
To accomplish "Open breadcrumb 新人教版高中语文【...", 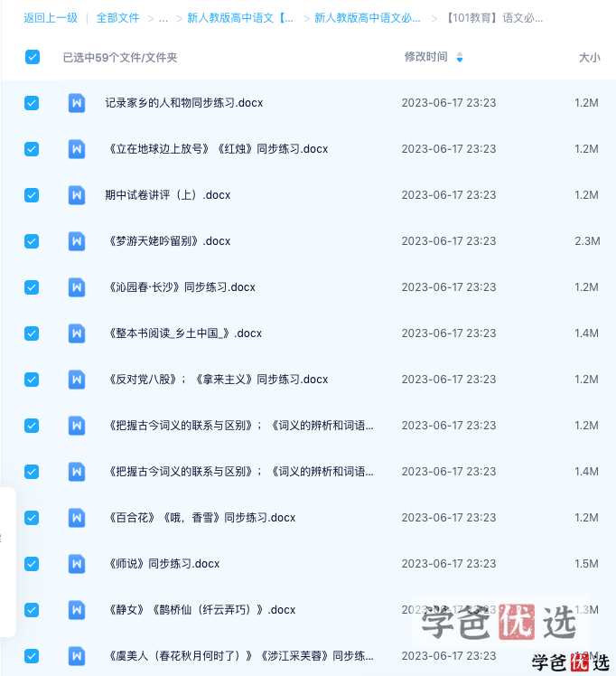I will (x=240, y=18).
